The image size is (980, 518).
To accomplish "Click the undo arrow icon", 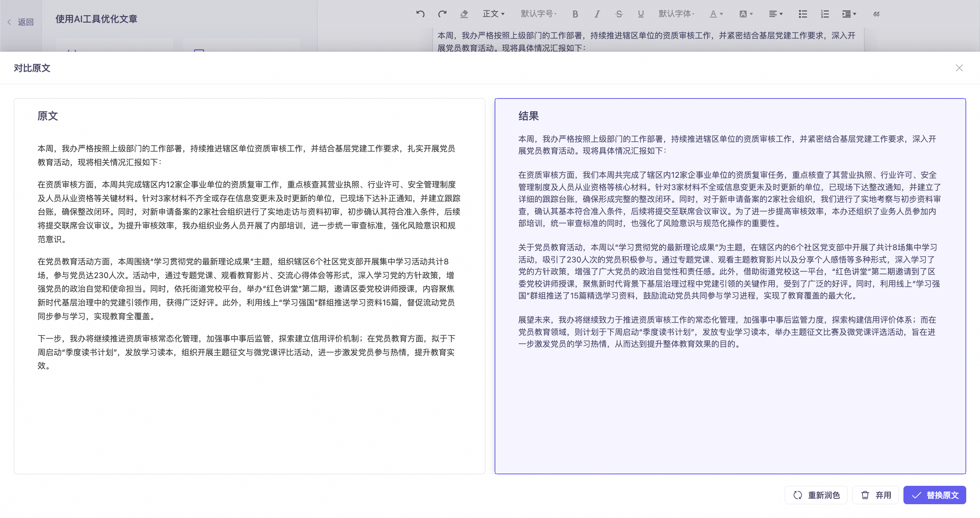I will click(x=420, y=14).
